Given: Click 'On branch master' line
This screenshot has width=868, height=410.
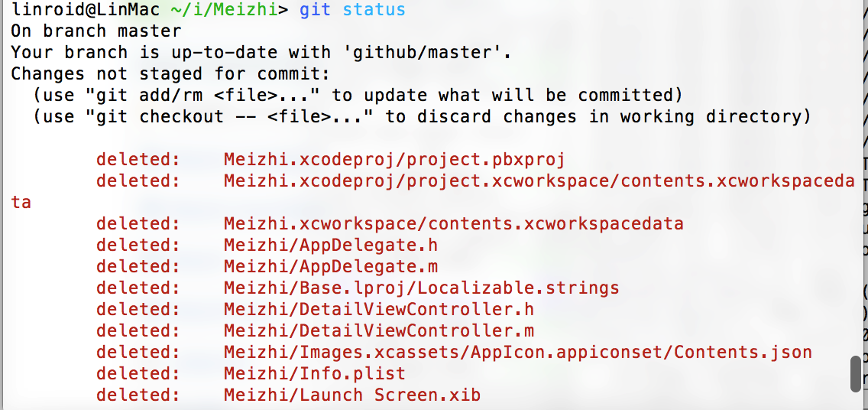Looking at the screenshot, I should pos(96,31).
